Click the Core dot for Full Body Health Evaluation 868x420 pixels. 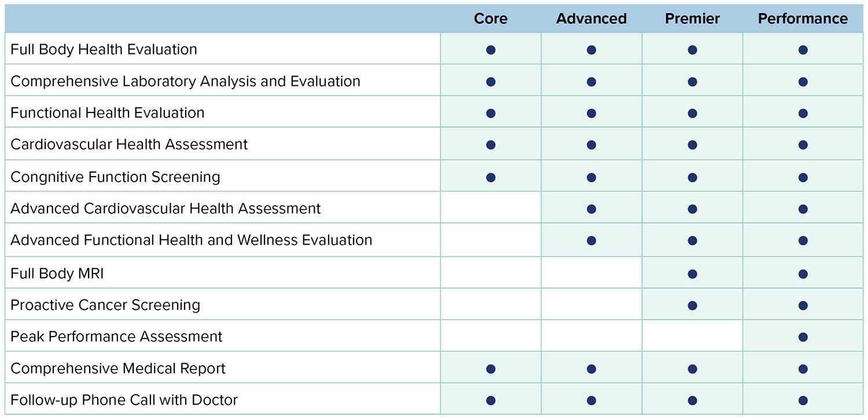(x=491, y=50)
